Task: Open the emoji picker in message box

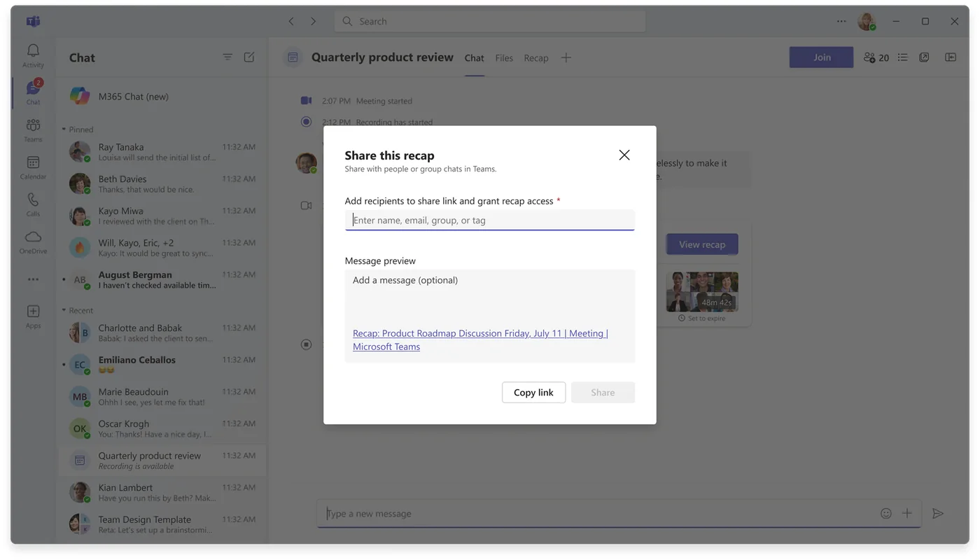Action: pos(885,513)
